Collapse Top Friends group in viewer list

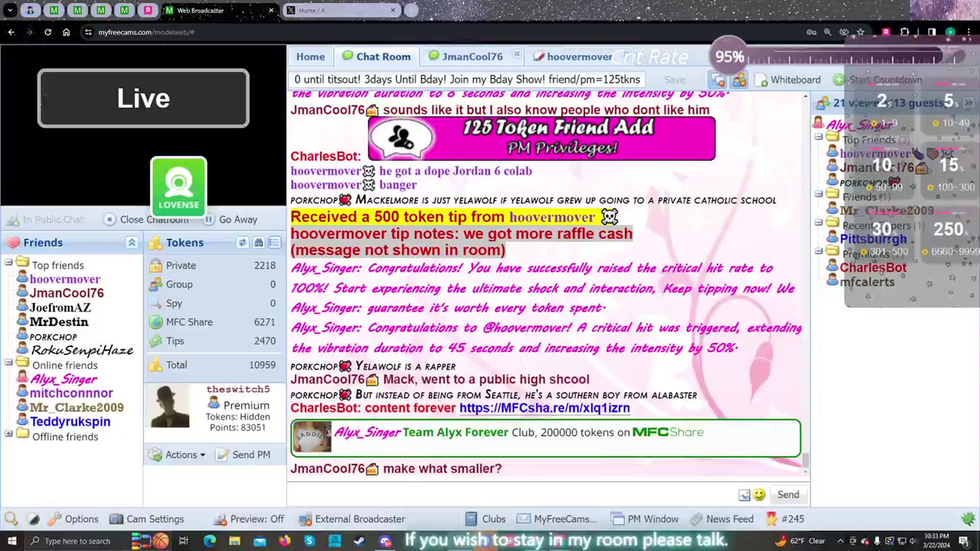pos(819,137)
